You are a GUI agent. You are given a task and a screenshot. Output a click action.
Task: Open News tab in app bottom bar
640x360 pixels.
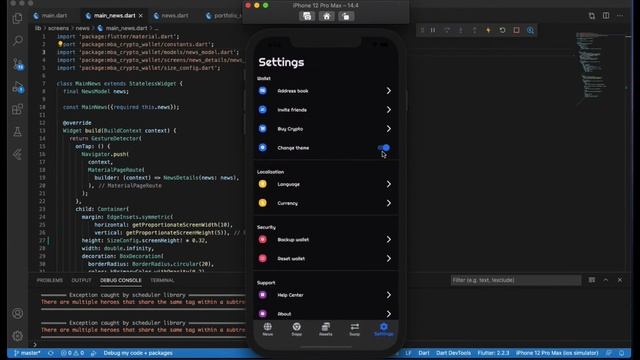(x=268, y=329)
